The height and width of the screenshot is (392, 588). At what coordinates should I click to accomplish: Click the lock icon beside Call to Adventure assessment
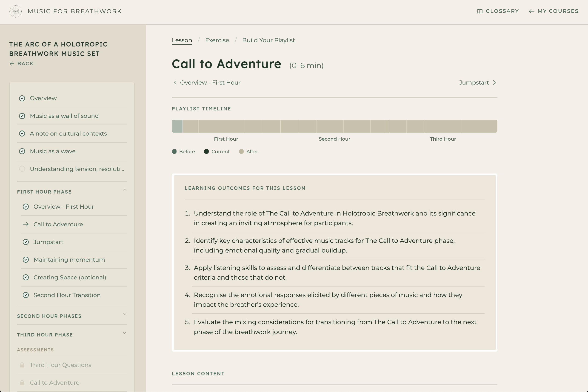pos(22,383)
